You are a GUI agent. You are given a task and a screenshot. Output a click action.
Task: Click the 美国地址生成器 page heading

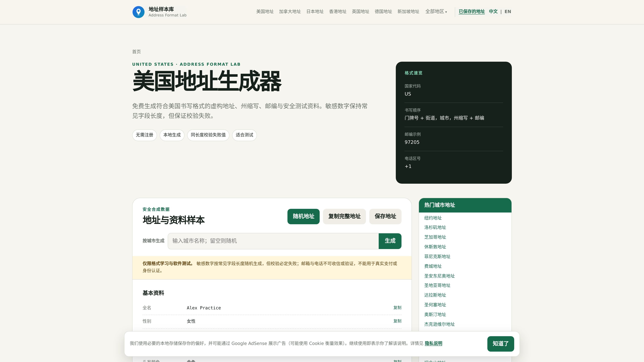coord(207,81)
